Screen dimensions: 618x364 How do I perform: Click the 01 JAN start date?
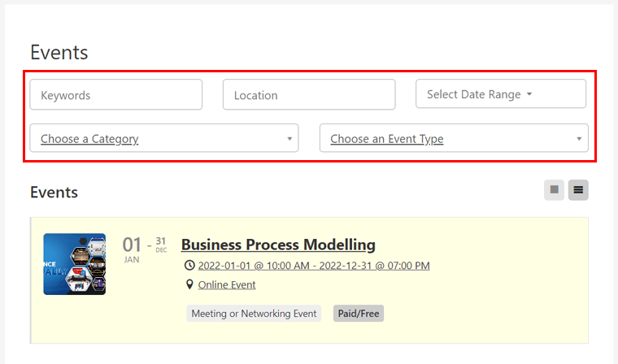point(132,247)
